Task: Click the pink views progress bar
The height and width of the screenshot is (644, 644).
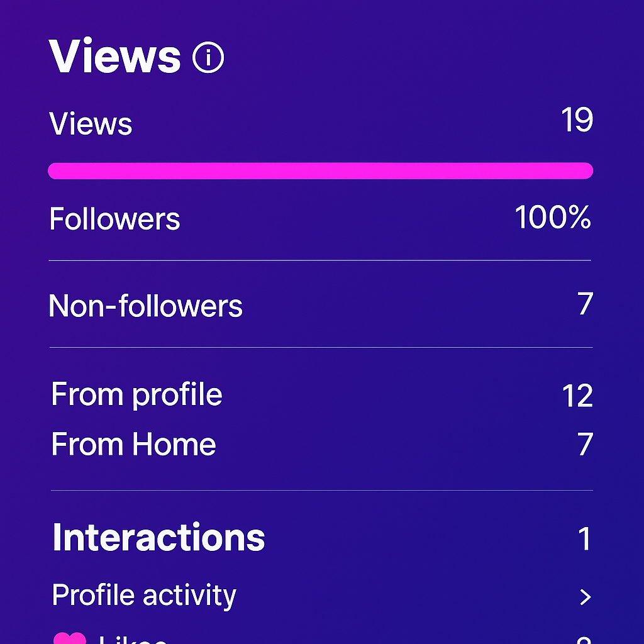Action: pyautogui.click(x=320, y=170)
